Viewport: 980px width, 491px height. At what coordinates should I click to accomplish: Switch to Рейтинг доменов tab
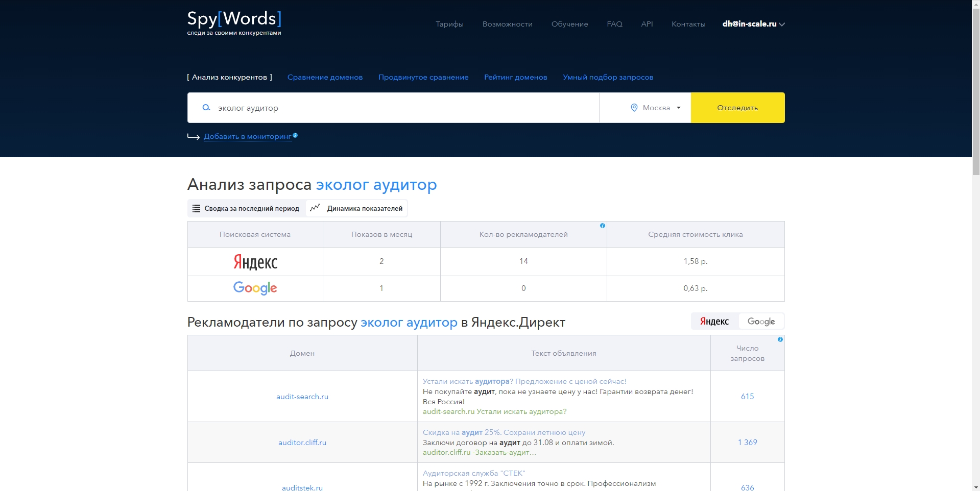(516, 77)
